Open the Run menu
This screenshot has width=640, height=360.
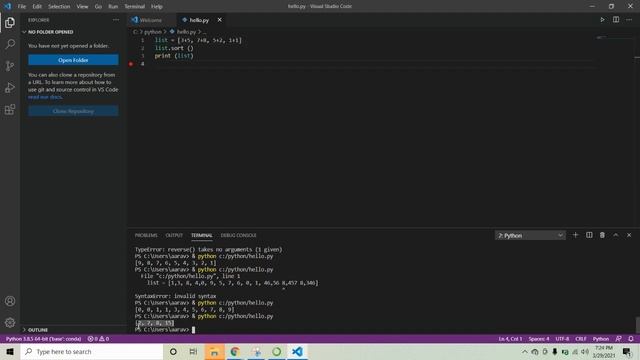113,7
